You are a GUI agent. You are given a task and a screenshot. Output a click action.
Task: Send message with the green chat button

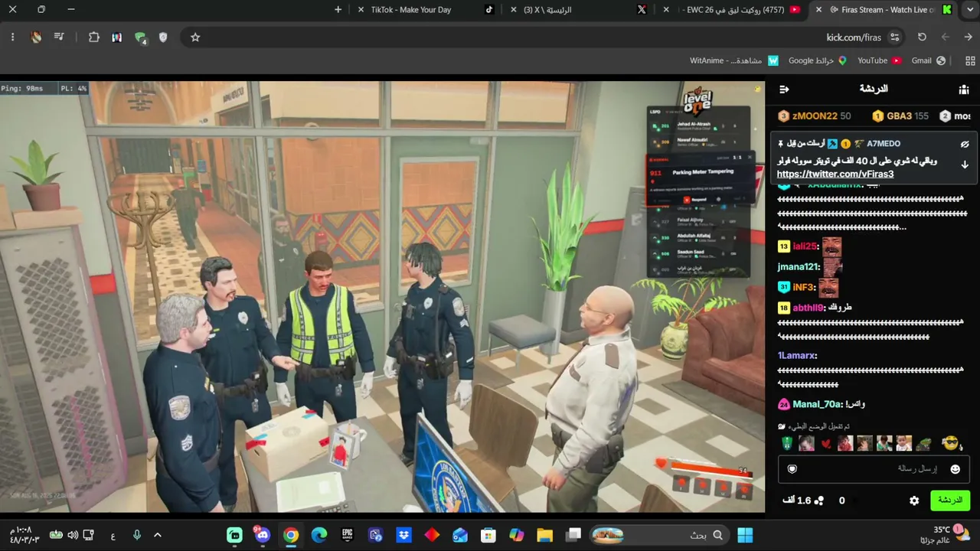coord(950,500)
